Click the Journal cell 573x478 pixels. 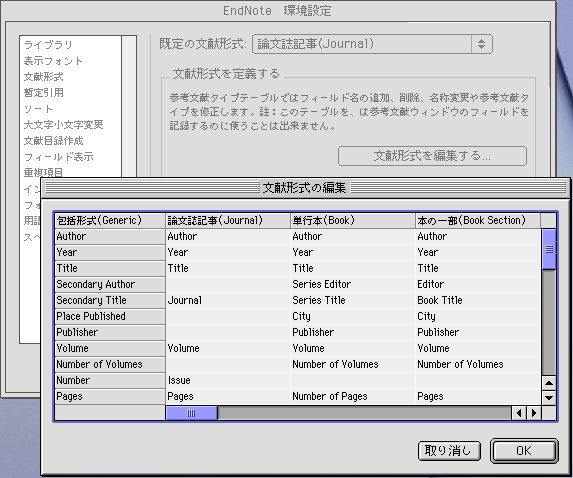tap(228, 300)
